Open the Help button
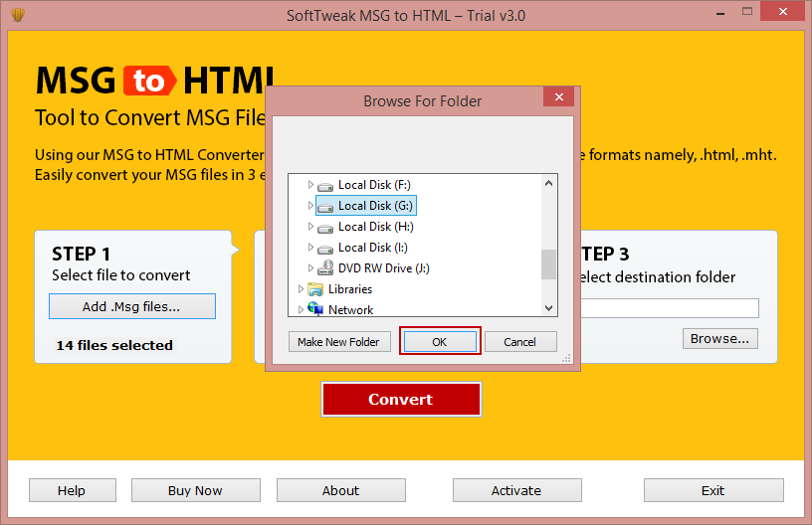The image size is (812, 525). tap(72, 490)
